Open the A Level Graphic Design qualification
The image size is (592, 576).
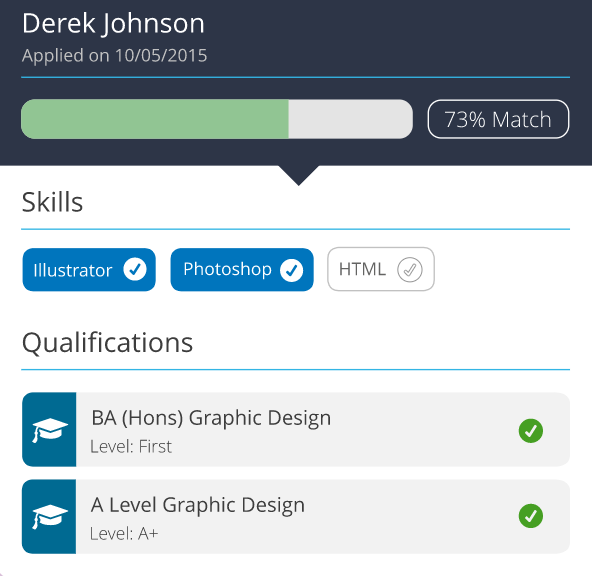coord(296,517)
